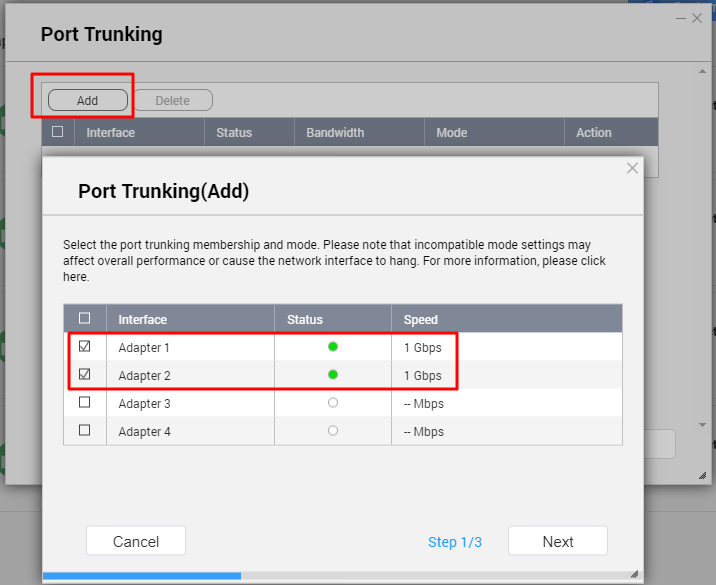The height and width of the screenshot is (585, 716).
Task: Click Next to continue
Action: 557,541
